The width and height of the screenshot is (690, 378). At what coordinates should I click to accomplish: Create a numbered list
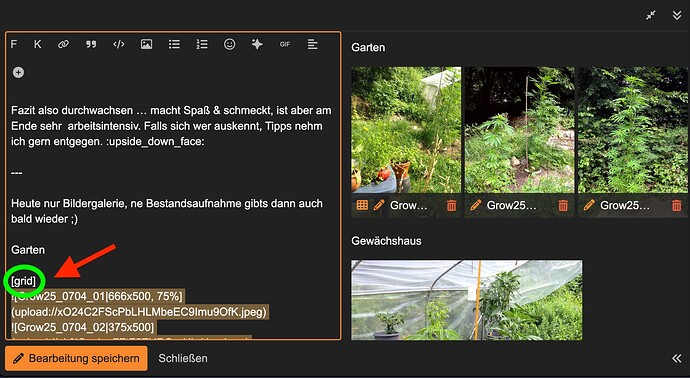pos(202,44)
